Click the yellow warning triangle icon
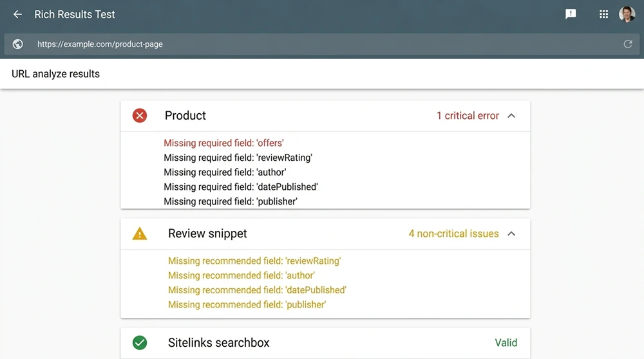Viewport: 644px width, 359px height. point(140,234)
